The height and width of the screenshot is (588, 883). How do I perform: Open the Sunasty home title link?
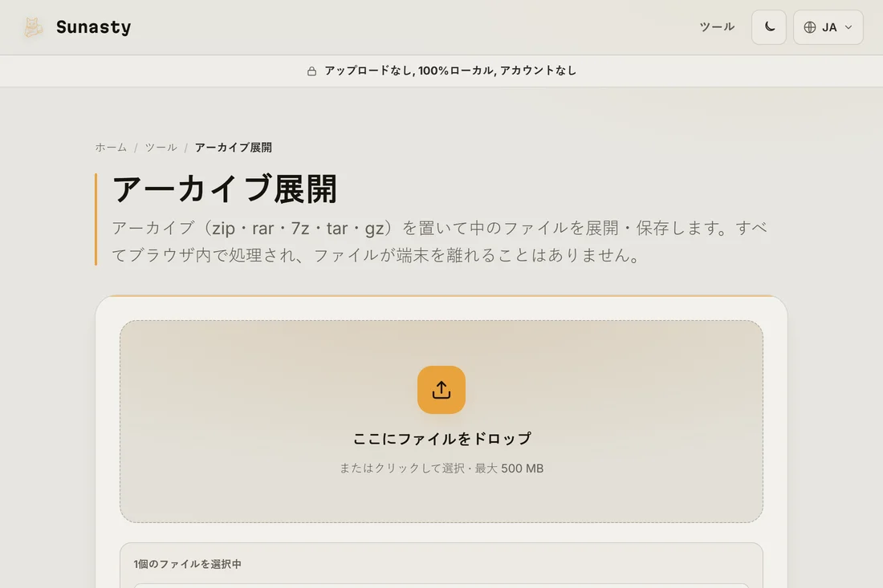[93, 27]
